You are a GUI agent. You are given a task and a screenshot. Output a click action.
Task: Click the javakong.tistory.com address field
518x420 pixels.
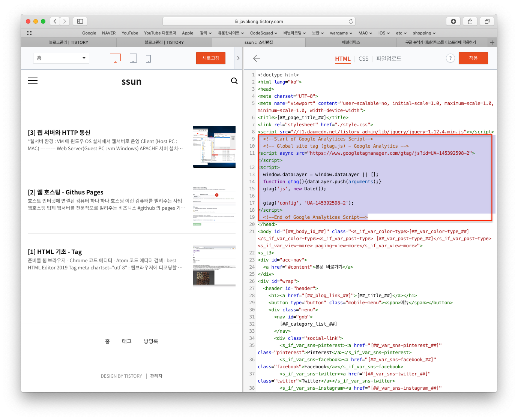(x=259, y=21)
